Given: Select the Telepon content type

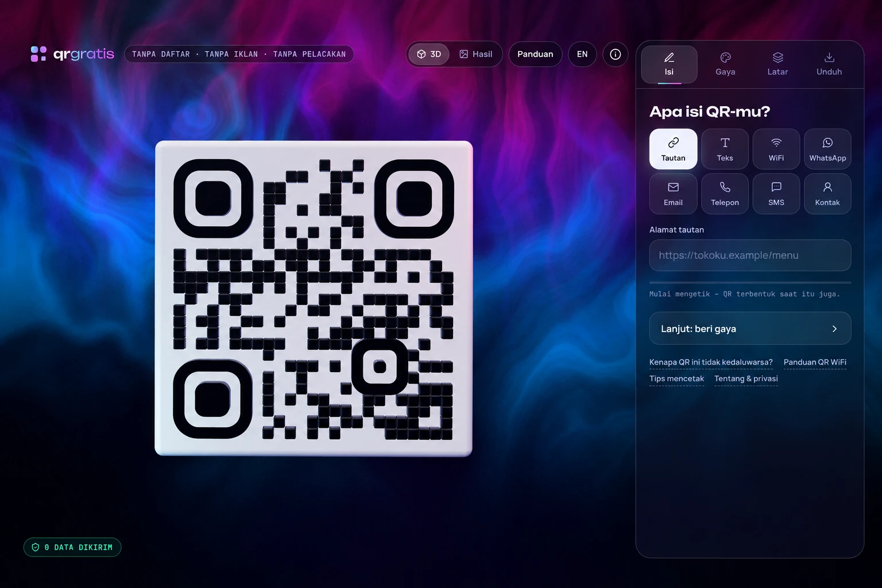Looking at the screenshot, I should (x=725, y=194).
